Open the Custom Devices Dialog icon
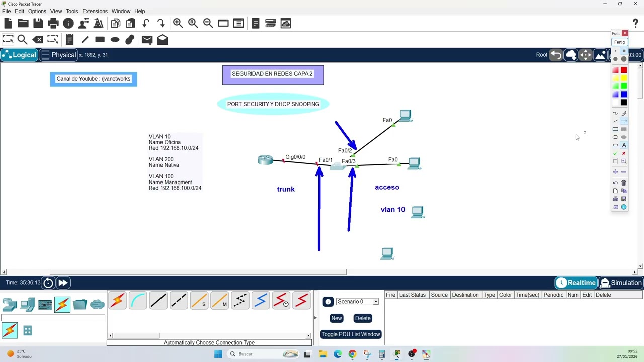The height and width of the screenshot is (362, 644). click(x=238, y=23)
